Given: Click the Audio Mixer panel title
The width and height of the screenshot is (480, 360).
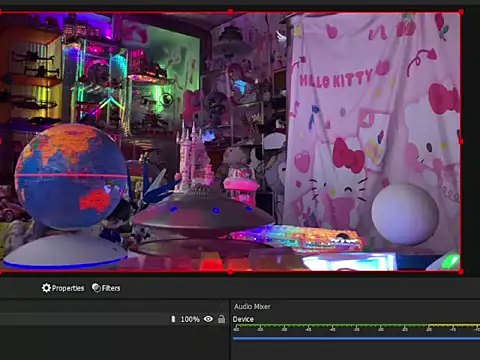Looking at the screenshot, I should point(252,306).
